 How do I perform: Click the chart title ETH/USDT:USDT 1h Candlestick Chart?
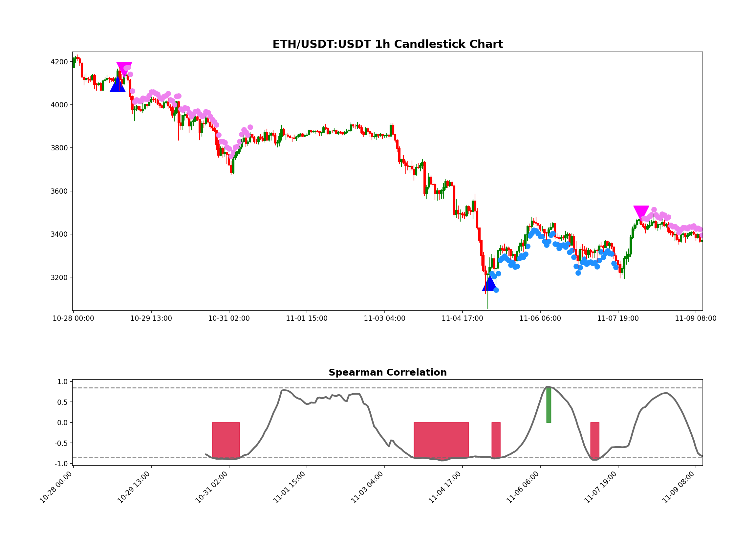[387, 44]
